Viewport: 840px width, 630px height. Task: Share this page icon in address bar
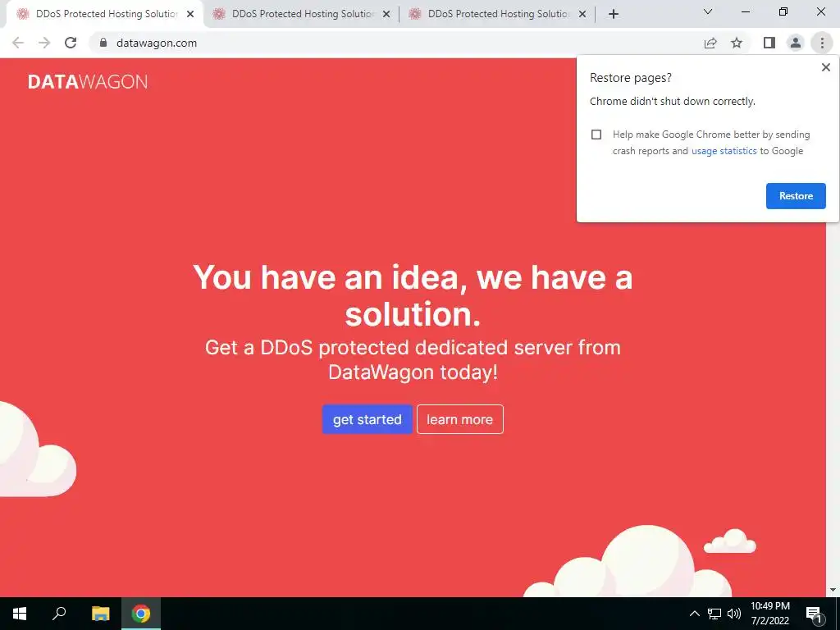[710, 43]
